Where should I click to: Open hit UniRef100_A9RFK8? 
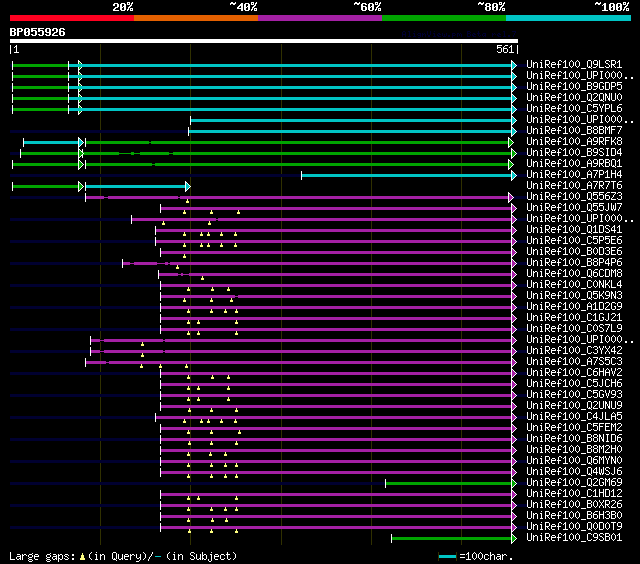[x=574, y=142]
